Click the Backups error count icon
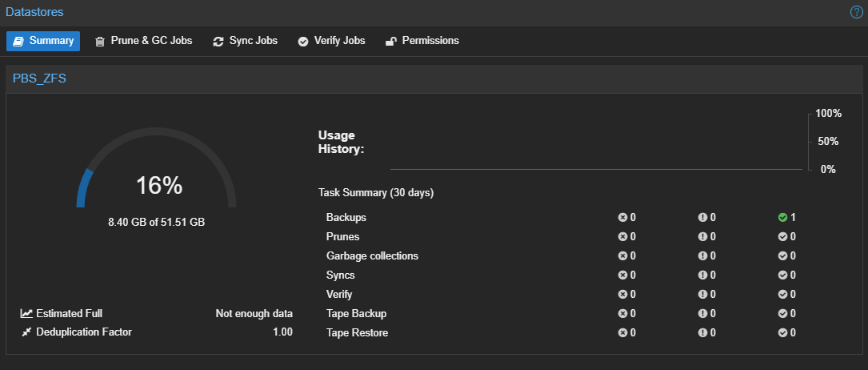The width and height of the screenshot is (868, 370). (x=622, y=217)
